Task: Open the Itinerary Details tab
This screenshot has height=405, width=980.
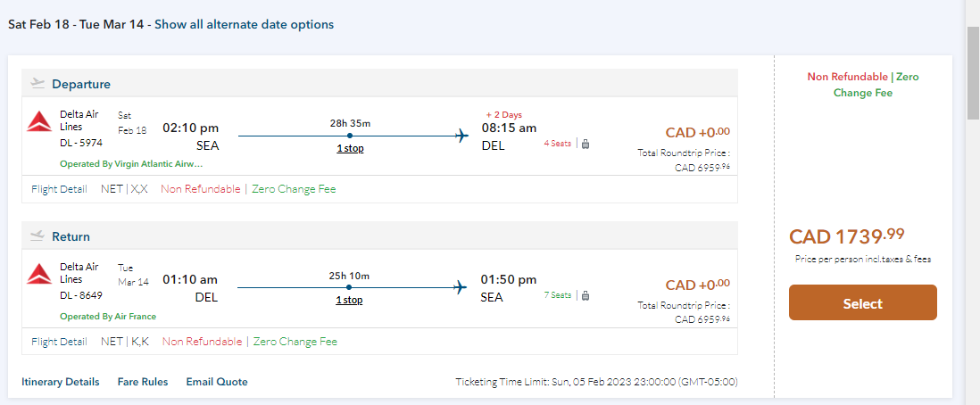Action: click(x=61, y=382)
